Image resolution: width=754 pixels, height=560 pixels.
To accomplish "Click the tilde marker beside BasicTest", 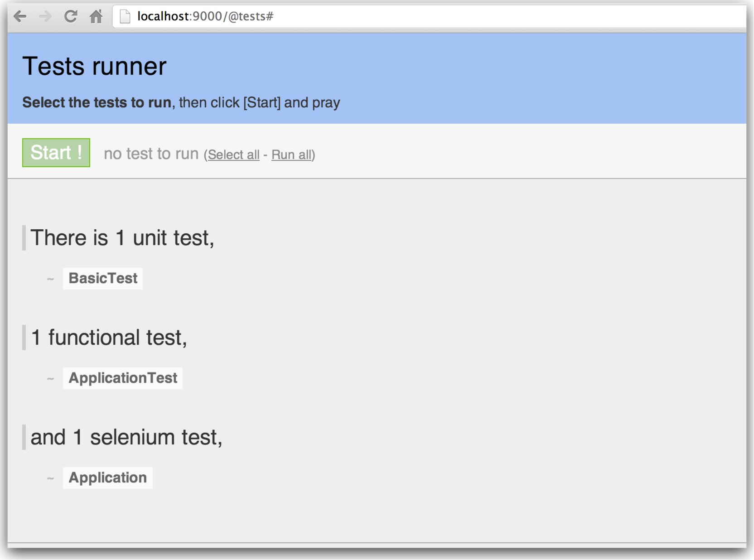I will (x=50, y=279).
